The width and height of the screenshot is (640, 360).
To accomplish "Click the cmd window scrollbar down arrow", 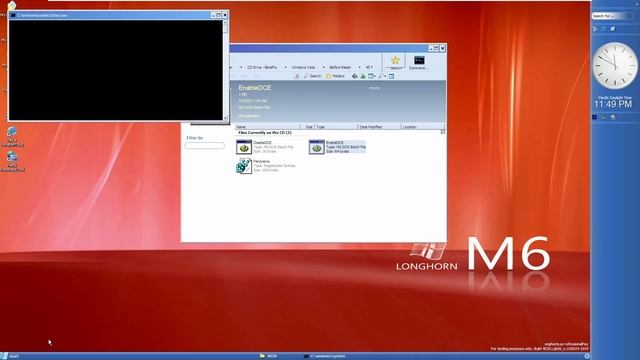I will click(x=225, y=118).
